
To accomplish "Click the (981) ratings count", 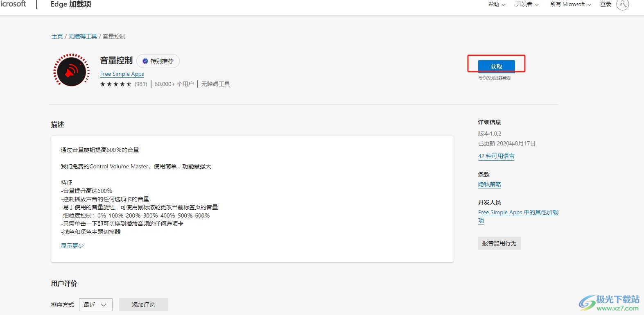I will pos(141,84).
